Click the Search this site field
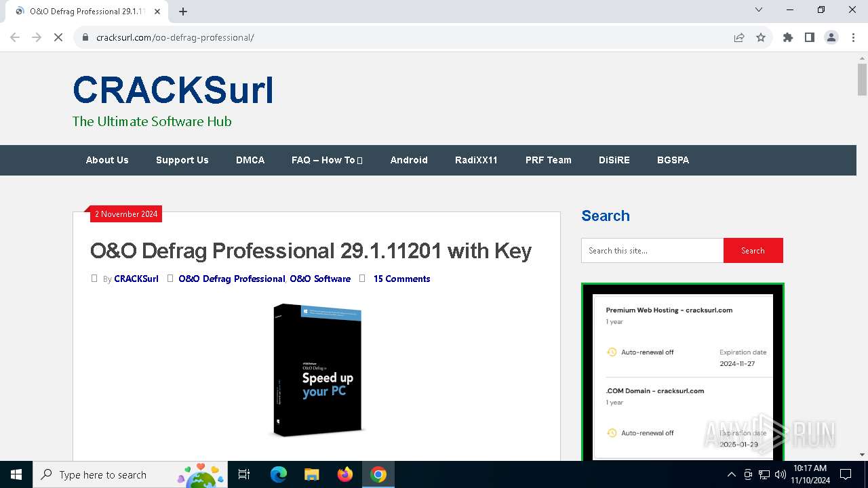 [652, 251]
